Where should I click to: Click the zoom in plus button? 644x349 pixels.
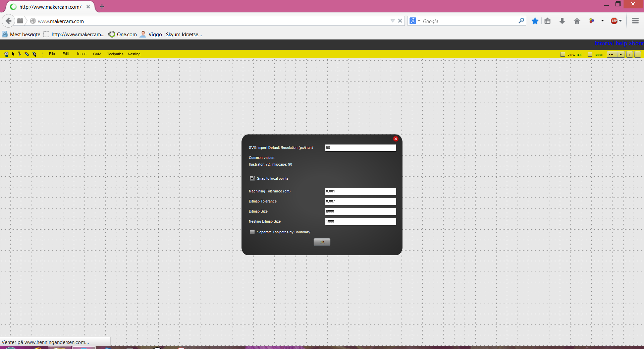click(630, 55)
